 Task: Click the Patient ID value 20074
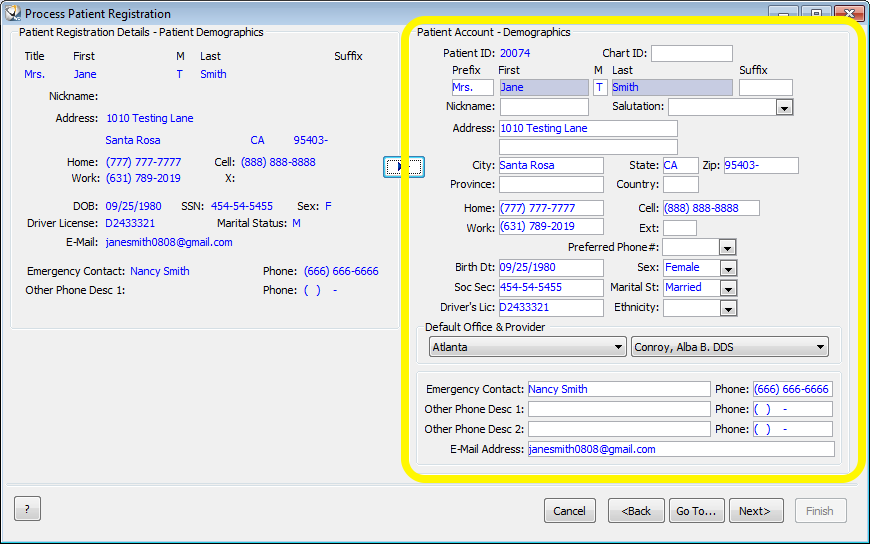click(515, 53)
